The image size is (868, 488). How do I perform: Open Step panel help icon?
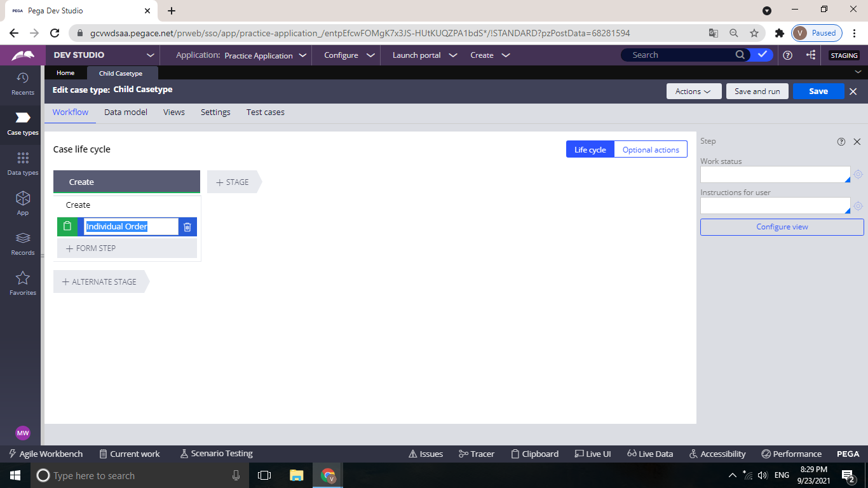[841, 142]
